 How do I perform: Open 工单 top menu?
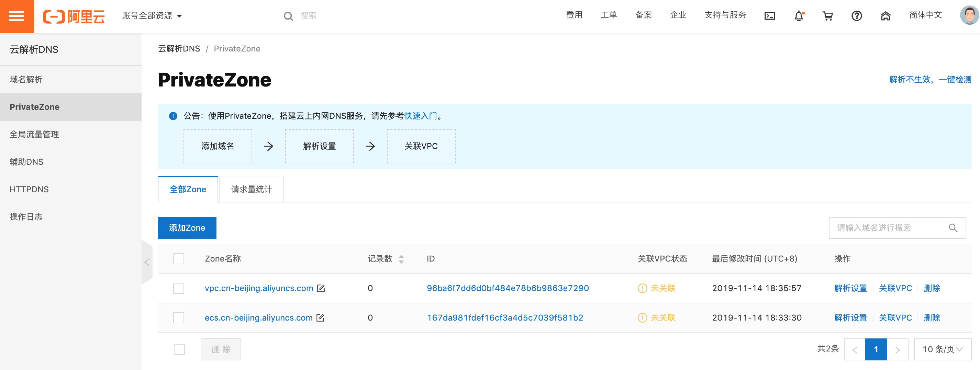pos(609,15)
